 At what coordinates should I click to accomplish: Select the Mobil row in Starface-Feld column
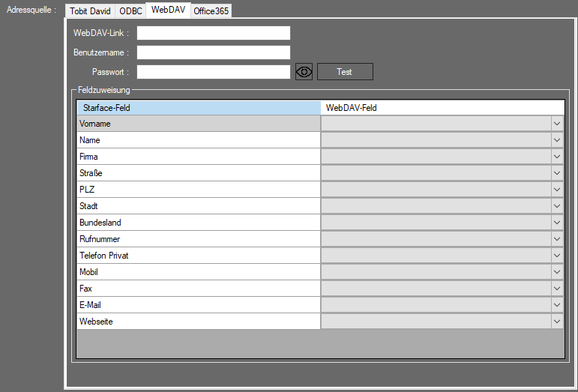[199, 272]
